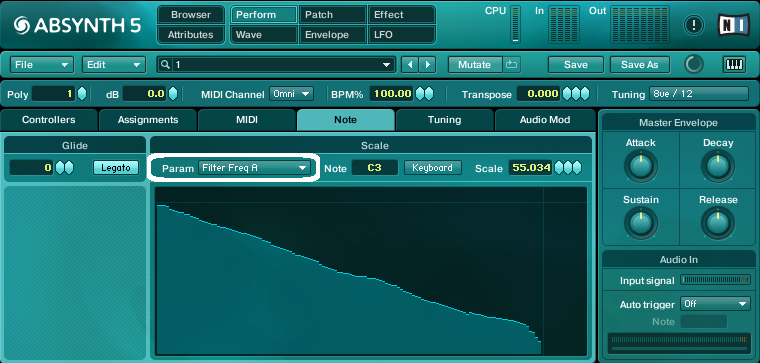
Task: Click the search magnifier in preset field
Action: click(x=166, y=64)
